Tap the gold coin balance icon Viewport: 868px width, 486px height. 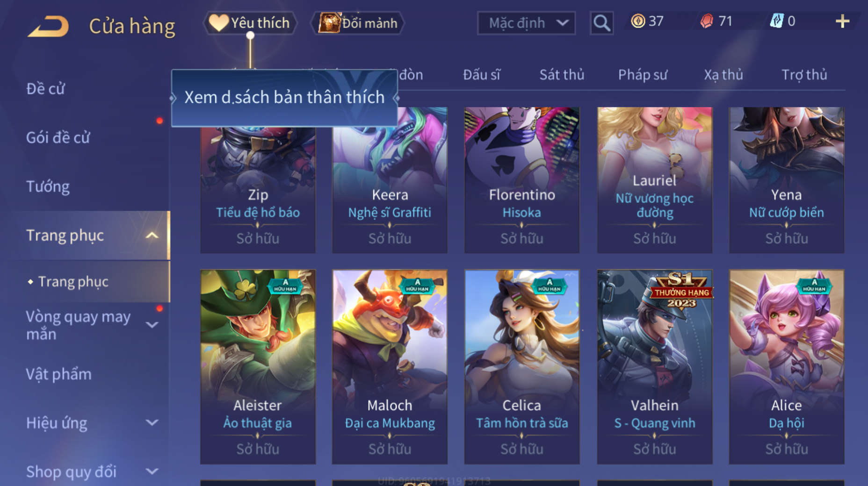638,21
